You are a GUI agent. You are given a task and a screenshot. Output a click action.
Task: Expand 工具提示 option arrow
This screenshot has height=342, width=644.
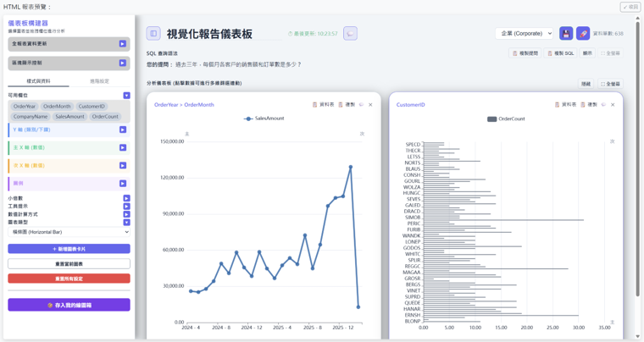tap(126, 207)
